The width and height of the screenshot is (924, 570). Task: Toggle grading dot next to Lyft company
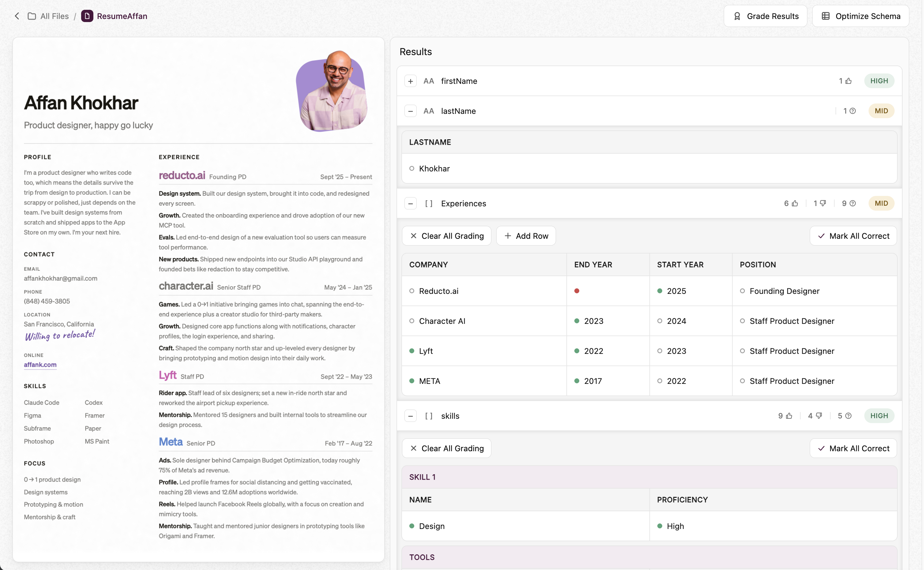(412, 351)
